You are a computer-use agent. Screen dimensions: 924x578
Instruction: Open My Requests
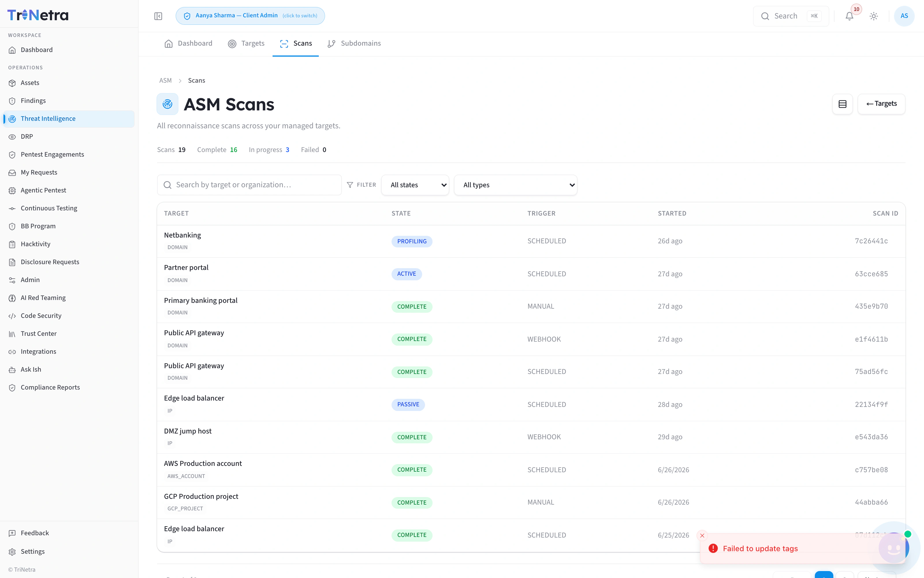point(69,173)
